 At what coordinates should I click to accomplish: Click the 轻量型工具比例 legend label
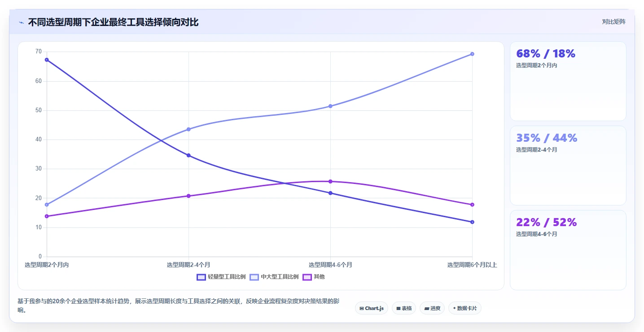pyautogui.click(x=227, y=277)
